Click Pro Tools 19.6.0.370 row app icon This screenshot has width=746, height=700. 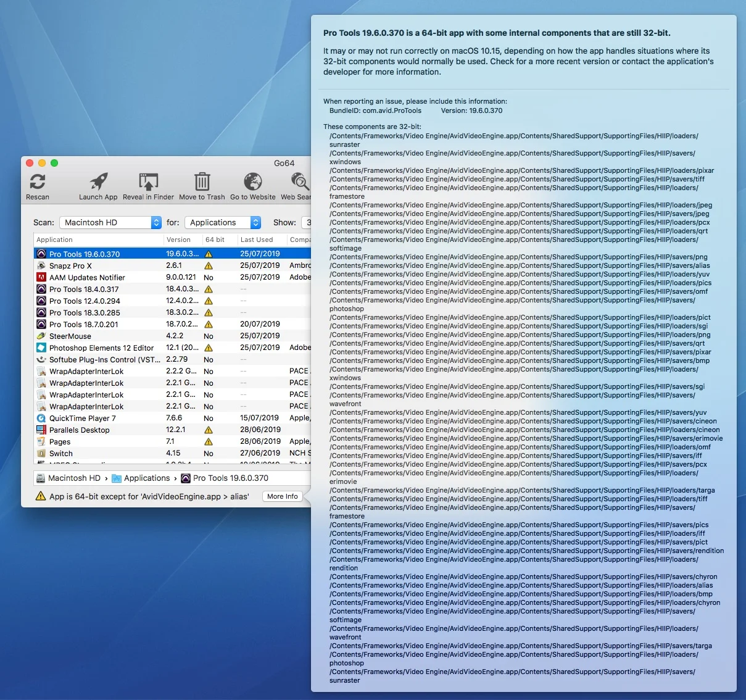click(41, 254)
